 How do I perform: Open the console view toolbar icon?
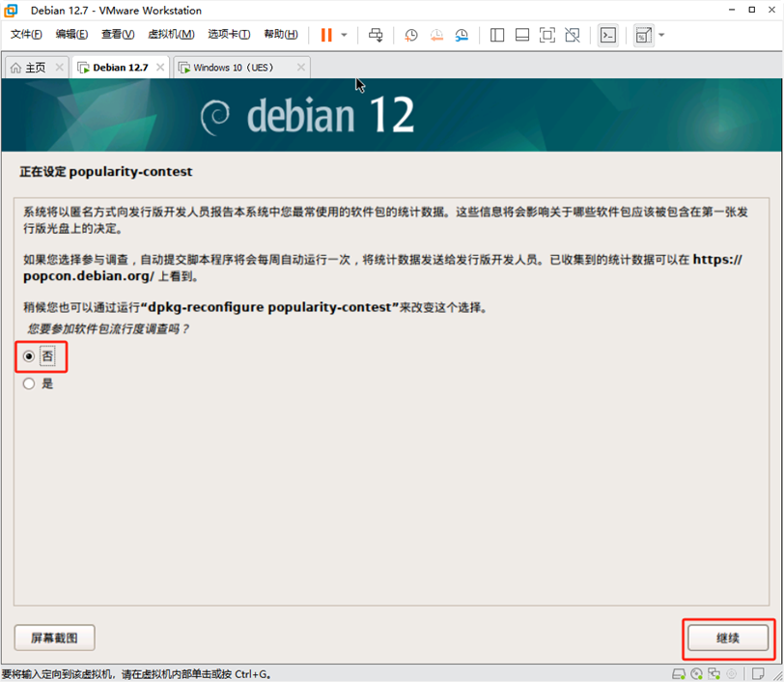point(608,35)
